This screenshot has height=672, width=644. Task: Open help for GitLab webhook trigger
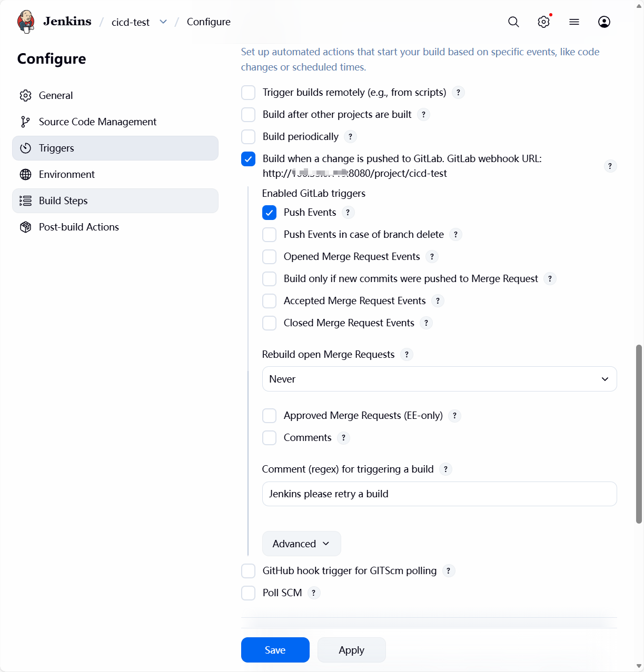click(610, 166)
